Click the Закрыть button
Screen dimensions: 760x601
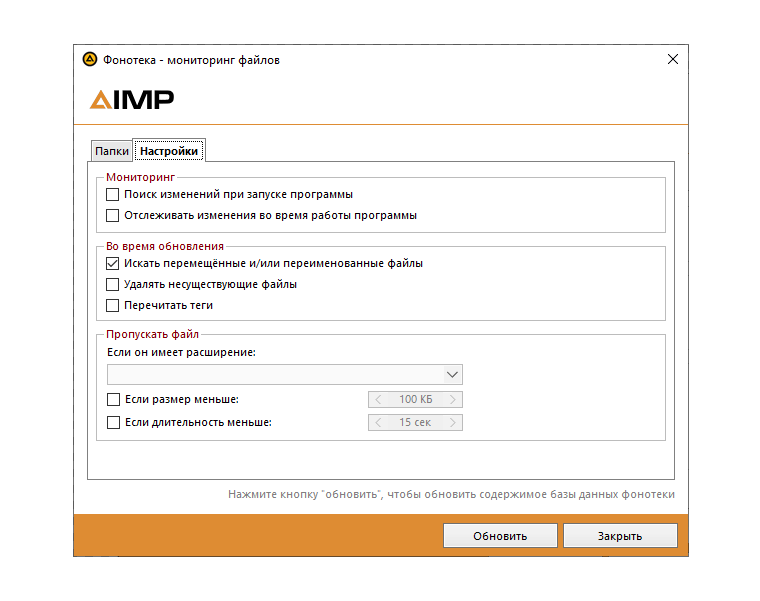[620, 536]
